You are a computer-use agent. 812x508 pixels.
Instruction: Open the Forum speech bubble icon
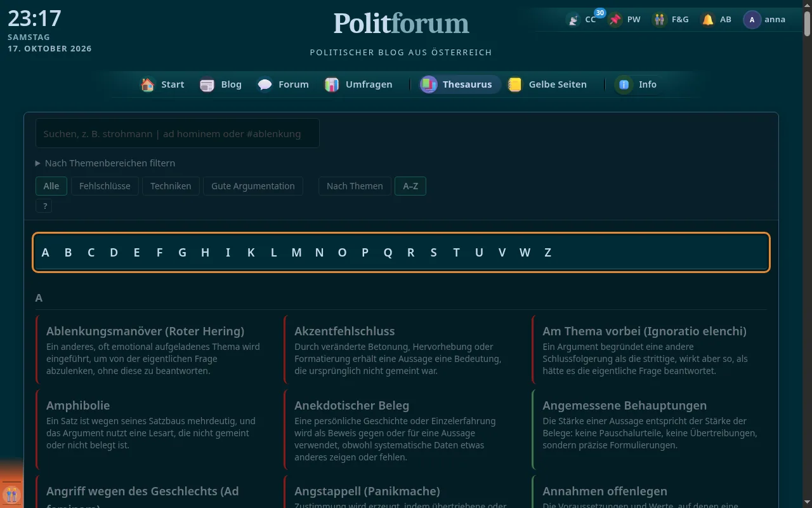pos(265,84)
